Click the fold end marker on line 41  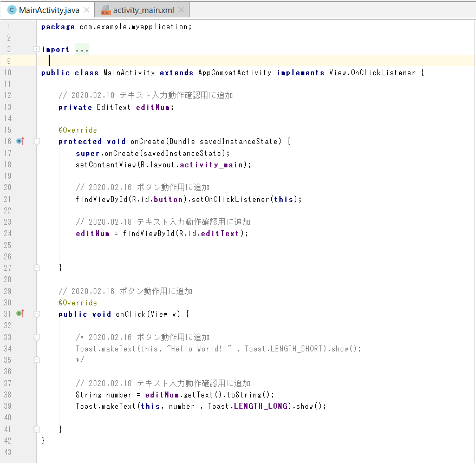coord(37,429)
